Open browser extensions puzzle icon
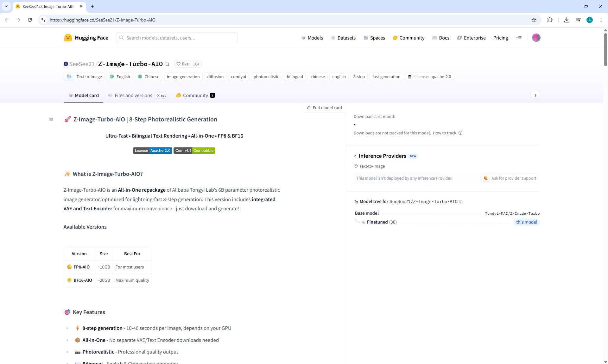Viewport: 608px width, 364px height. tap(550, 20)
